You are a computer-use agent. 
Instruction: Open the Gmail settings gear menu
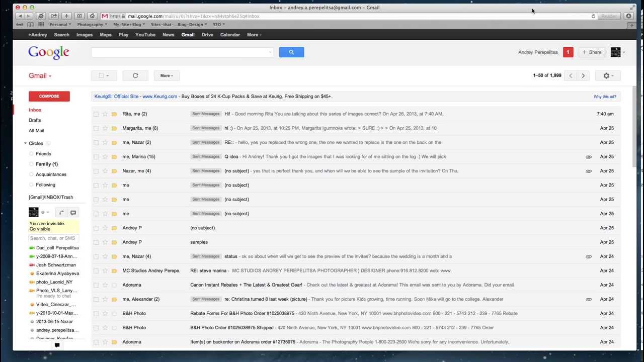pyautogui.click(x=608, y=75)
